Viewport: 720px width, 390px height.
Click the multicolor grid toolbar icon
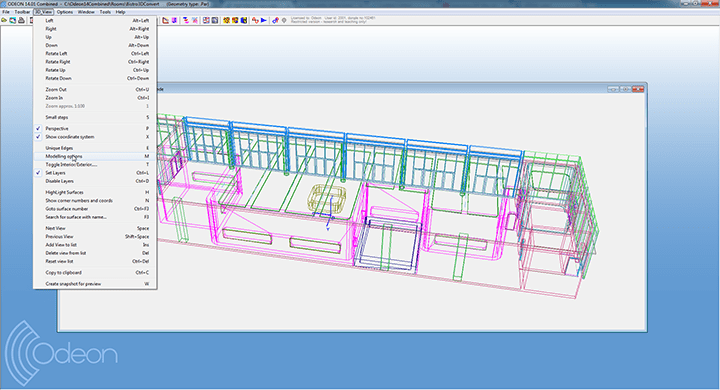[206, 20]
